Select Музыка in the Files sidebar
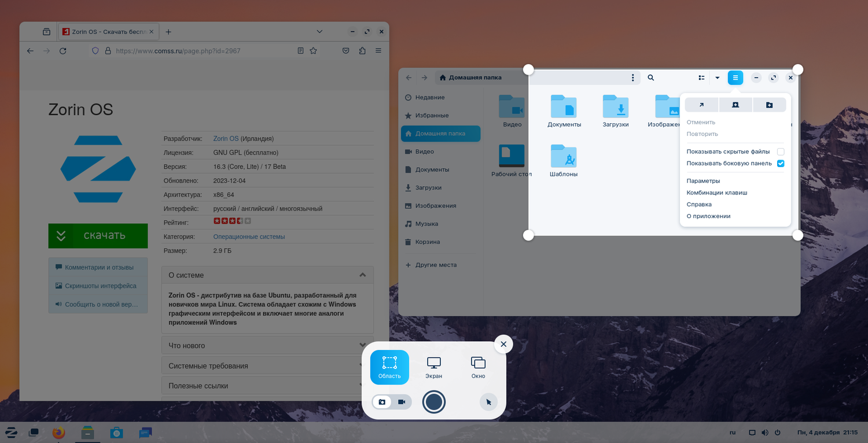The width and height of the screenshot is (868, 443). [440, 223]
